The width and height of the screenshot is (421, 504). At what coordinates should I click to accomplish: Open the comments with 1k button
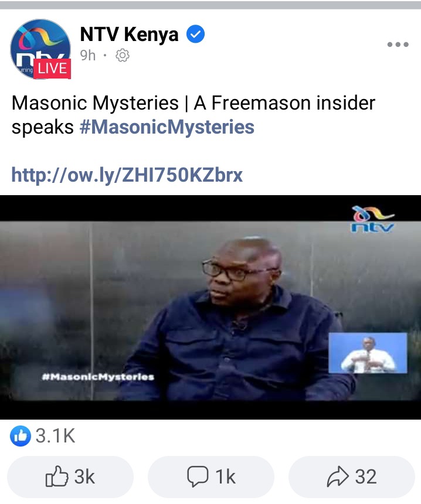point(211,476)
